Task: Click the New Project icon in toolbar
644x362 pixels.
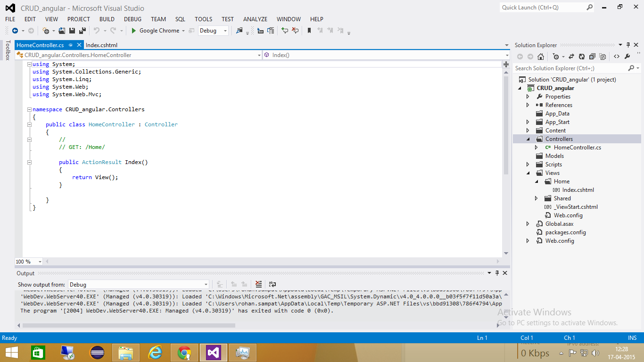Action: [x=46, y=31]
